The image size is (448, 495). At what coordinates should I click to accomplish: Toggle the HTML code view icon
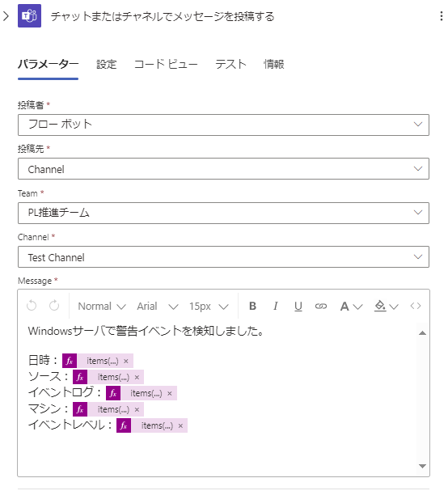tap(416, 306)
